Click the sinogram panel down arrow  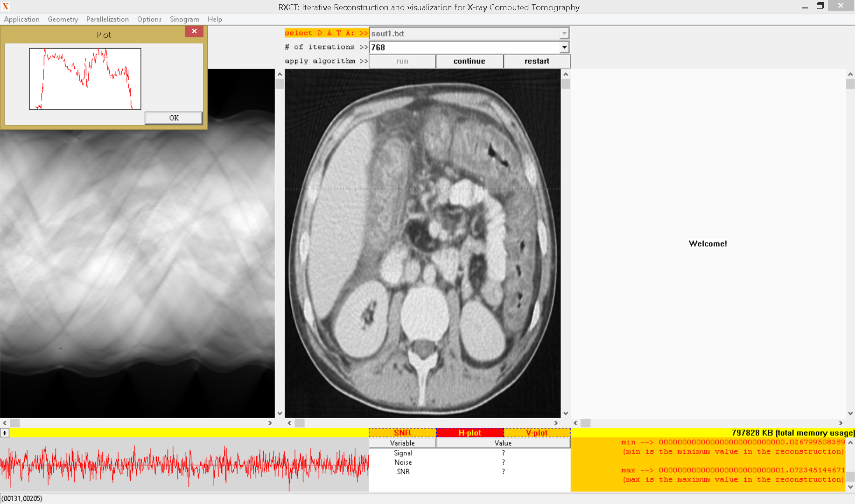pos(280,413)
